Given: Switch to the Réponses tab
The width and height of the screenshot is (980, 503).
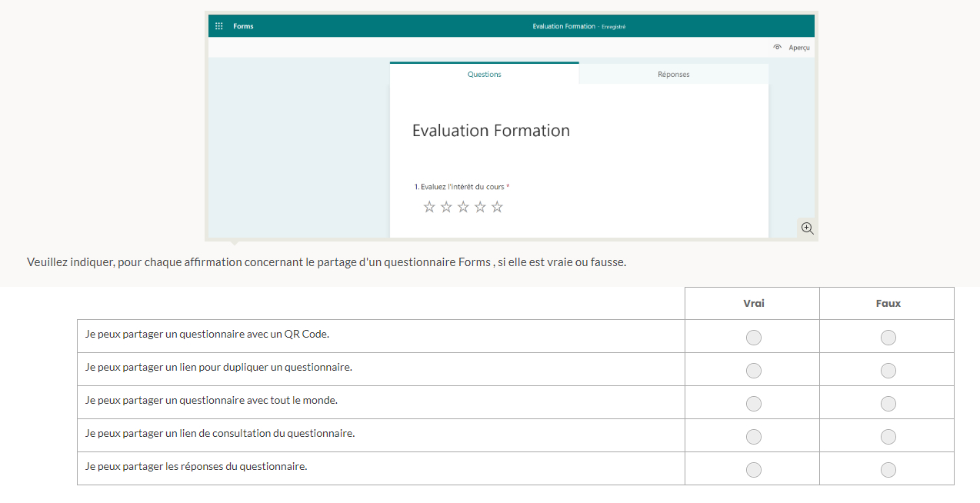Looking at the screenshot, I should coord(673,74).
